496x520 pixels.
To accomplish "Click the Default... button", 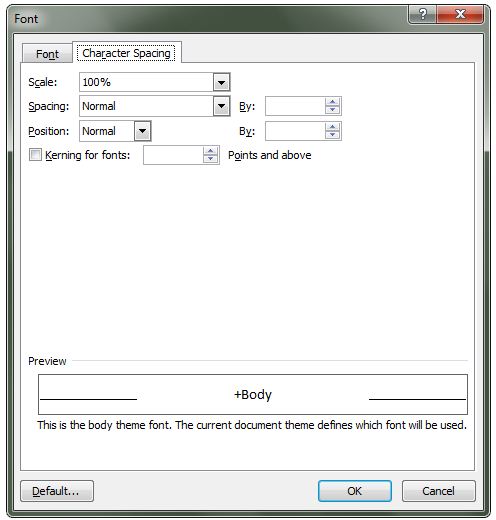I will (x=57, y=491).
